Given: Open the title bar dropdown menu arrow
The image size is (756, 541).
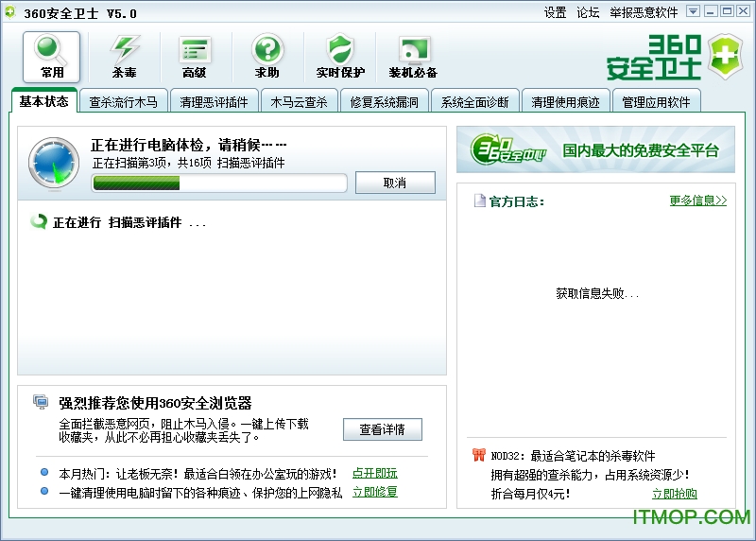Looking at the screenshot, I should click(x=693, y=11).
